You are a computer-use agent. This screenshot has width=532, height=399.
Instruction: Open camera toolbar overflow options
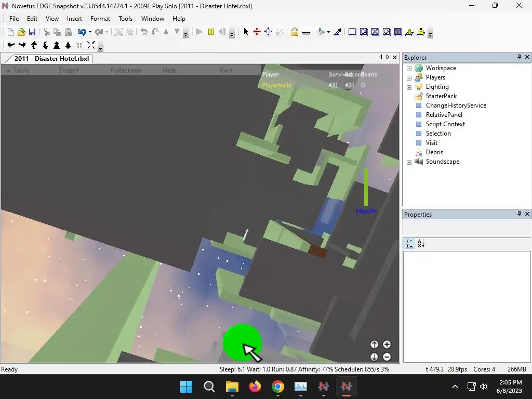point(100,46)
